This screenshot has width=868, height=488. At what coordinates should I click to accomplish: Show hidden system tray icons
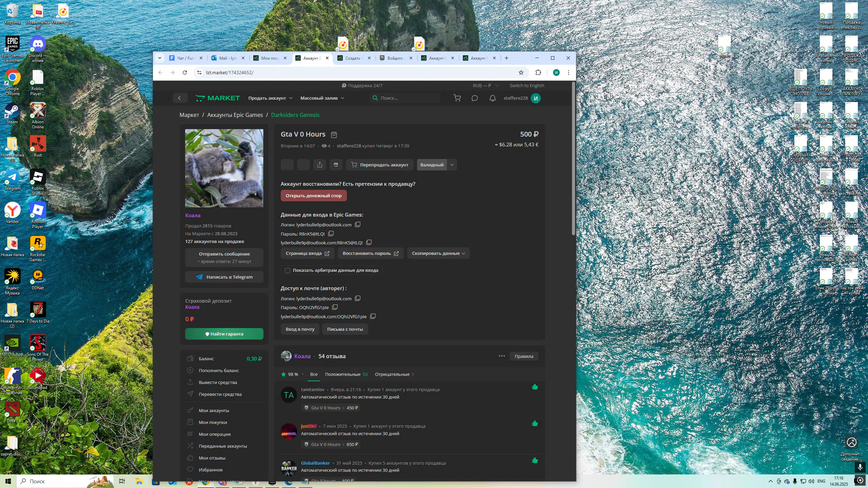pos(770,481)
